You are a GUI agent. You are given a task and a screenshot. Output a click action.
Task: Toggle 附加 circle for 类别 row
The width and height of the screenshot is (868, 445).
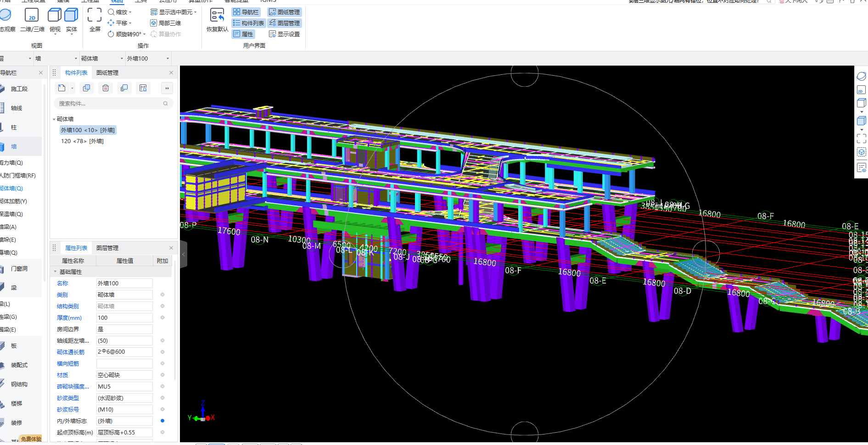(x=162, y=295)
